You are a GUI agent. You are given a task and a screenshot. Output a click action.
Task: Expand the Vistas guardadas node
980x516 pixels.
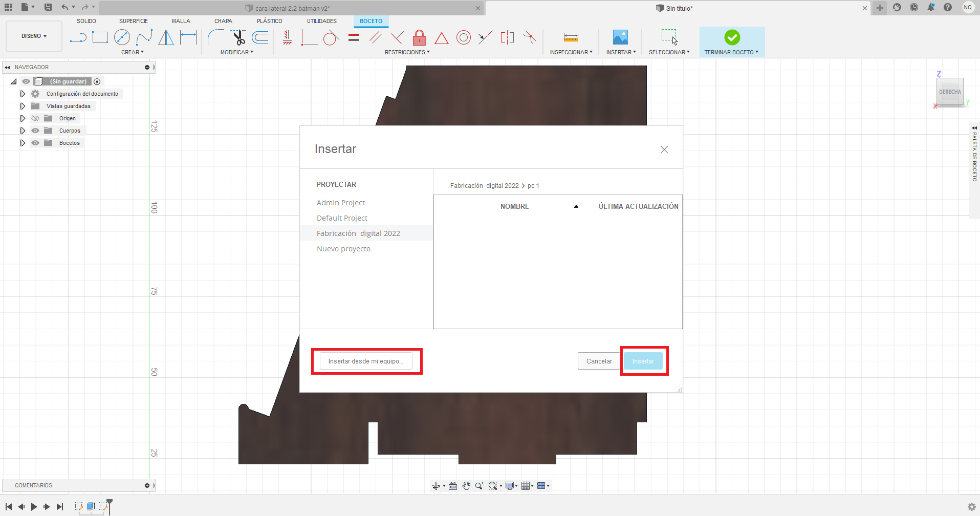pyautogui.click(x=23, y=106)
